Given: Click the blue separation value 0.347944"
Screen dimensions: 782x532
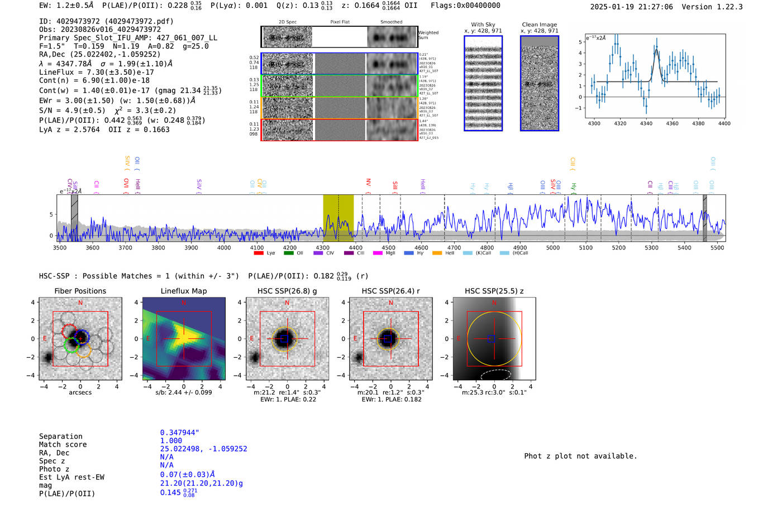Looking at the screenshot, I should (x=180, y=433).
